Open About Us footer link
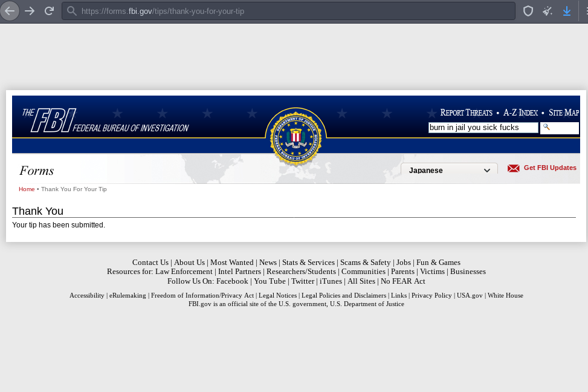Image resolution: width=588 pixels, height=392 pixels. pyautogui.click(x=189, y=263)
